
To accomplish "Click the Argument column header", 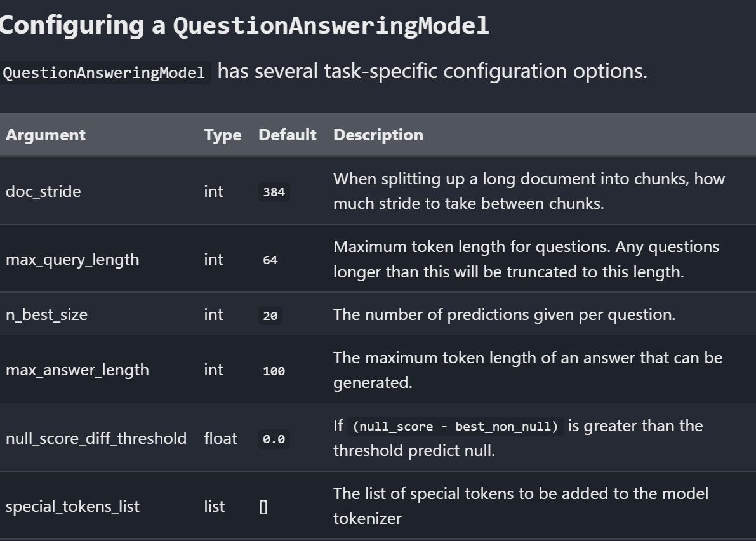I will coord(45,135).
